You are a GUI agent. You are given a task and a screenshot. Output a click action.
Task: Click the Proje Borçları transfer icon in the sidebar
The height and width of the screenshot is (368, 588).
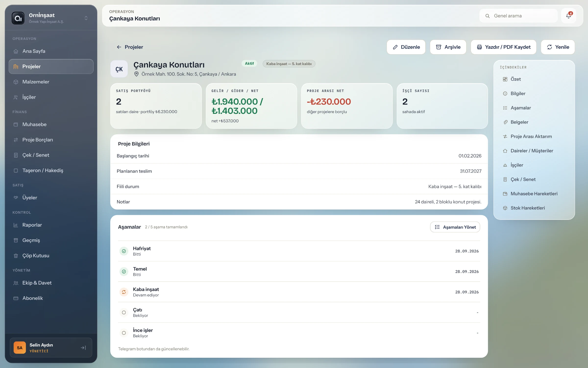[x=16, y=140]
